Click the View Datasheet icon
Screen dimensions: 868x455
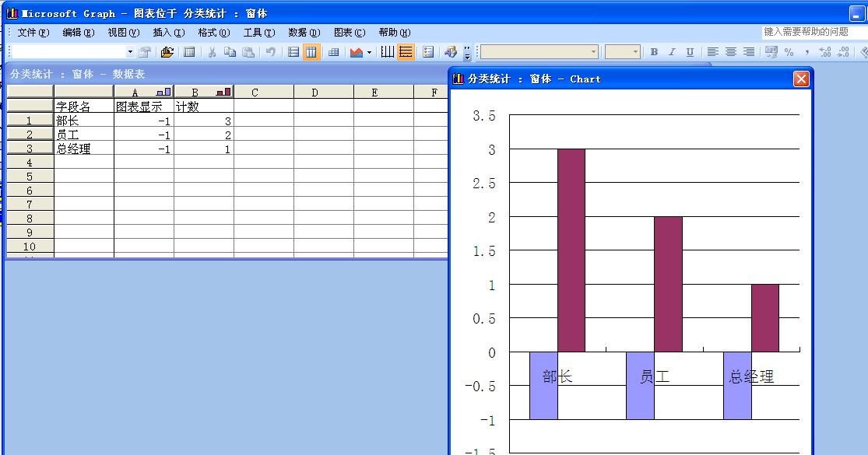click(189, 52)
